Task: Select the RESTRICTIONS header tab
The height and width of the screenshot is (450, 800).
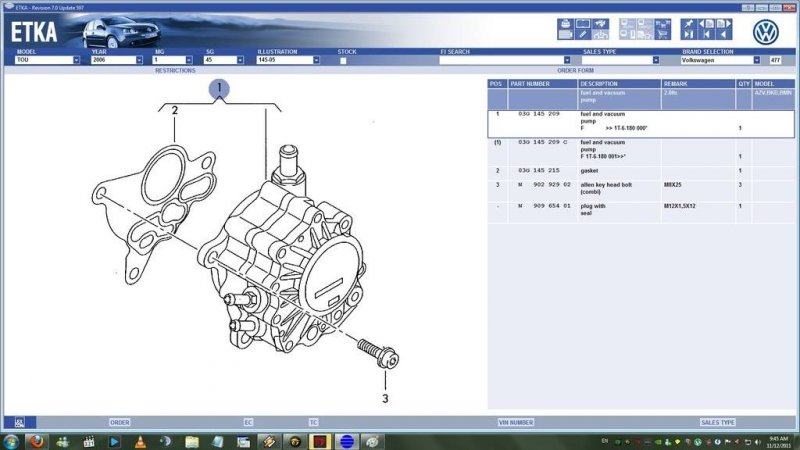Action: (x=174, y=71)
